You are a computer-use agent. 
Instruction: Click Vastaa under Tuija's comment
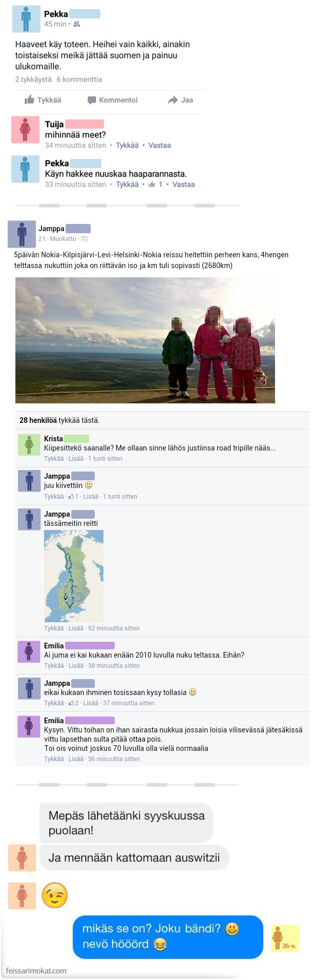point(160,146)
